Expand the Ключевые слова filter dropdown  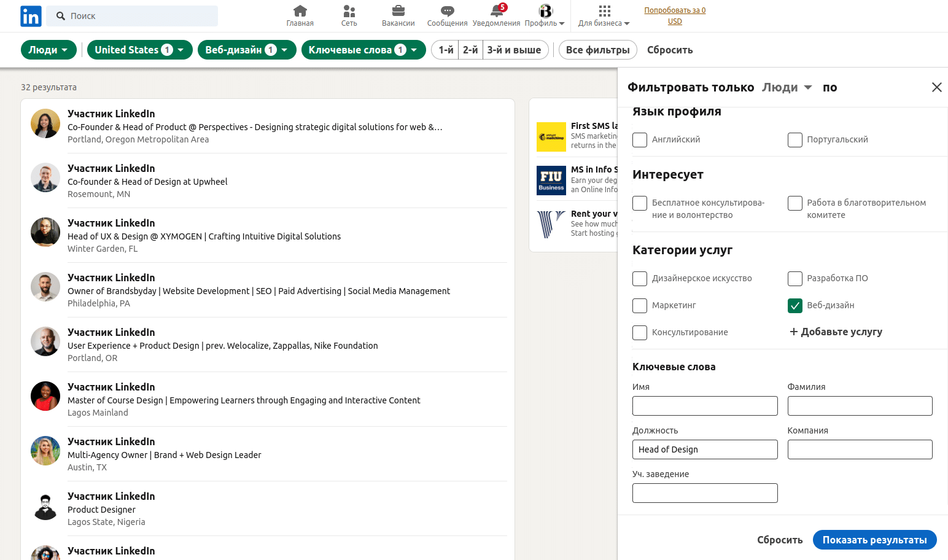[x=363, y=50]
